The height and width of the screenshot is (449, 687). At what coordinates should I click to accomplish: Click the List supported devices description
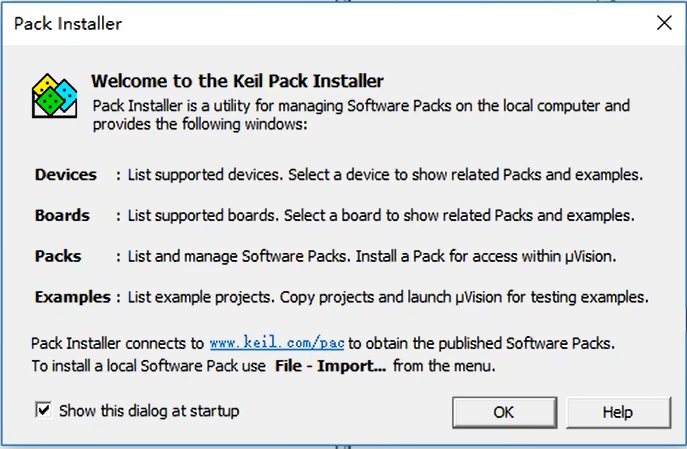(x=385, y=175)
